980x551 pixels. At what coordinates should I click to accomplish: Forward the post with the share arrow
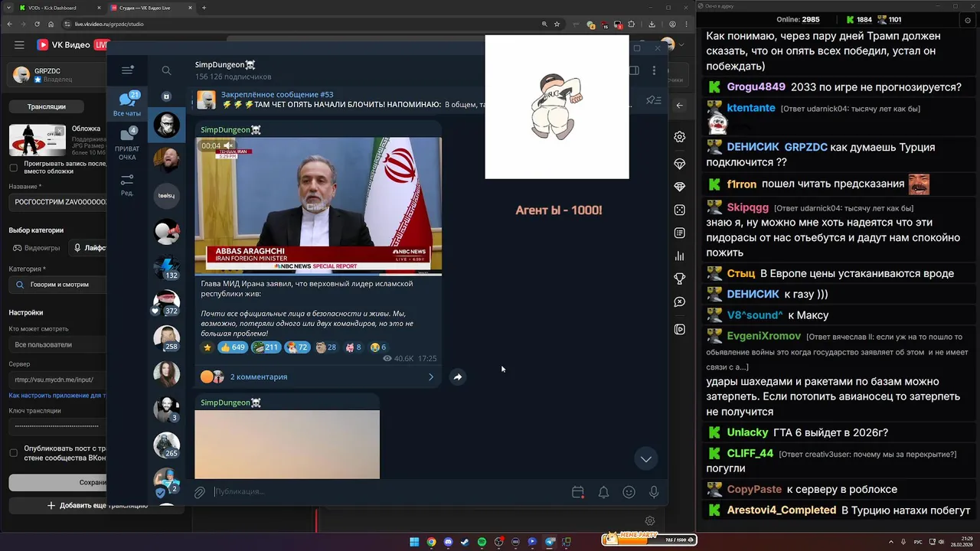click(x=457, y=377)
